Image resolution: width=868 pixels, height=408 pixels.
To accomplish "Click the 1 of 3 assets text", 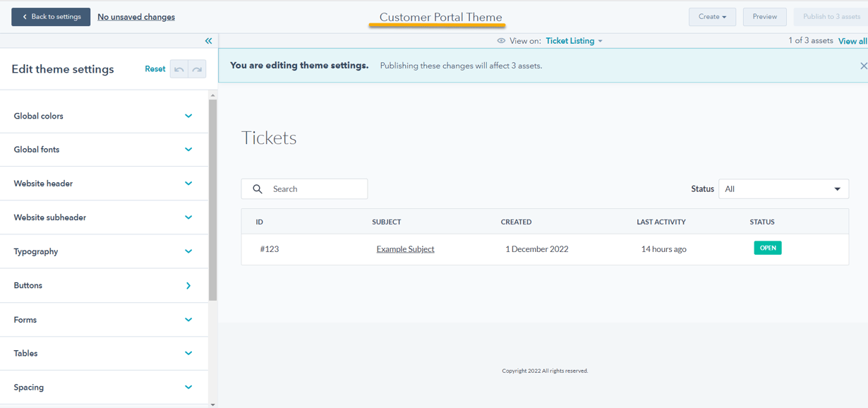I will 811,41.
